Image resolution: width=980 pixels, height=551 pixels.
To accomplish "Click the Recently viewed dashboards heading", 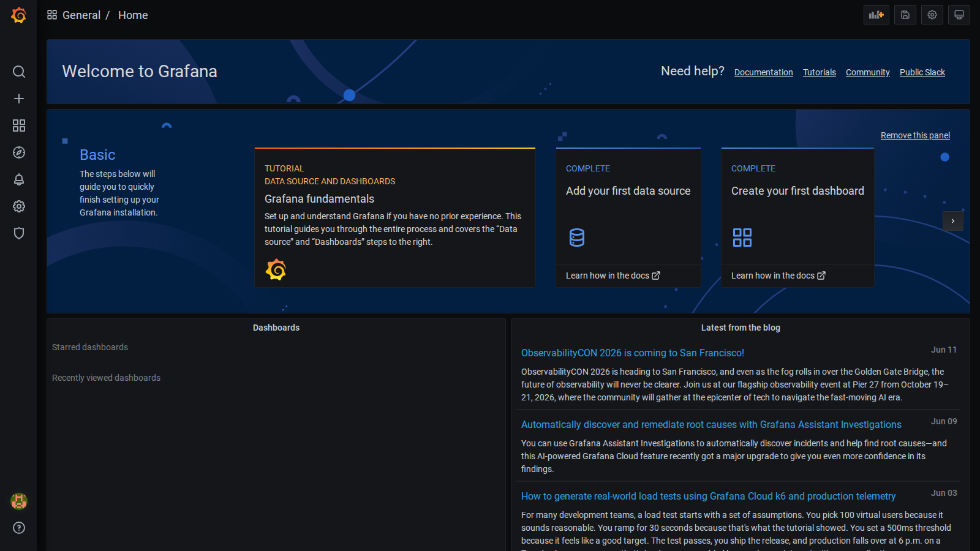I will [x=107, y=378].
